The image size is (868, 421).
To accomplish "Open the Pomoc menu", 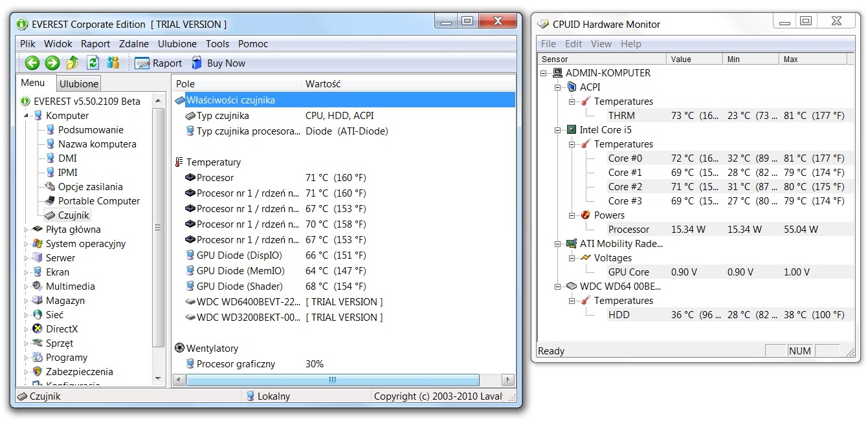I will tap(253, 44).
